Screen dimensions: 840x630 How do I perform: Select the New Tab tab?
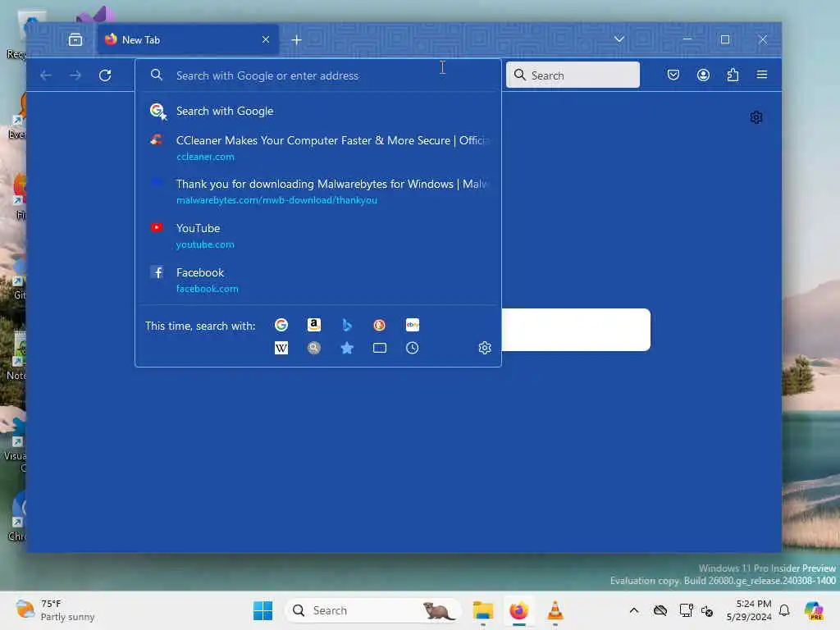point(188,39)
